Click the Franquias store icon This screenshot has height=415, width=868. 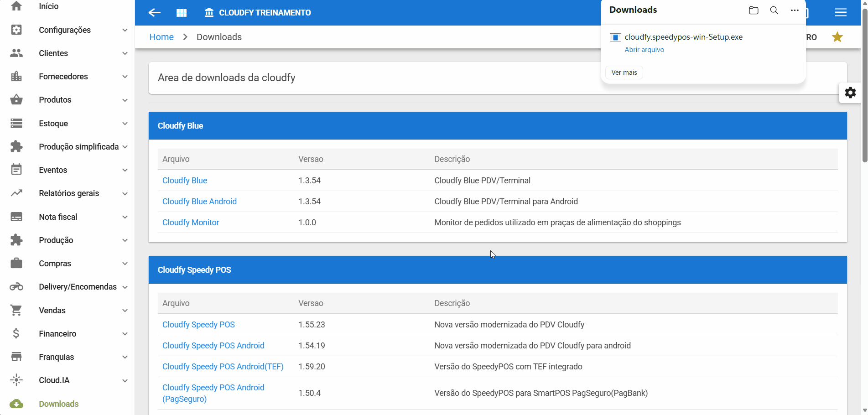pyautogui.click(x=16, y=357)
